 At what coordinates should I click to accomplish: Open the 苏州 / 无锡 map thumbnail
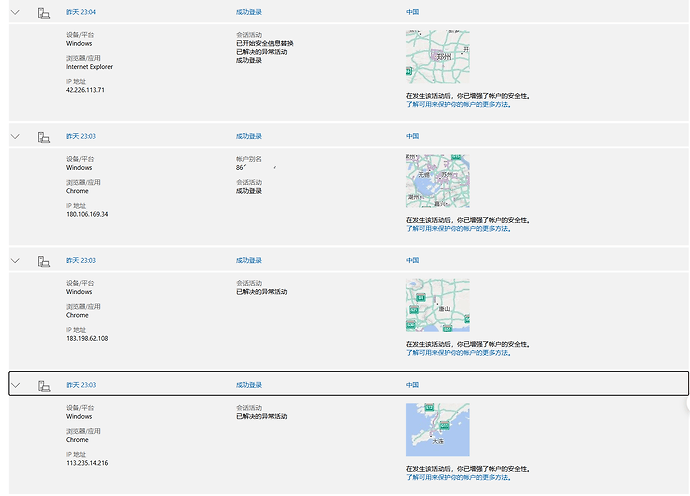[437, 181]
